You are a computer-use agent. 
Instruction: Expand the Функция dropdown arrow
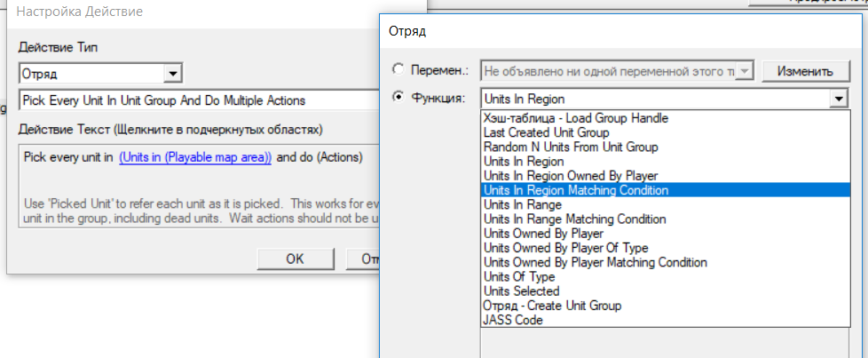pyautogui.click(x=836, y=99)
